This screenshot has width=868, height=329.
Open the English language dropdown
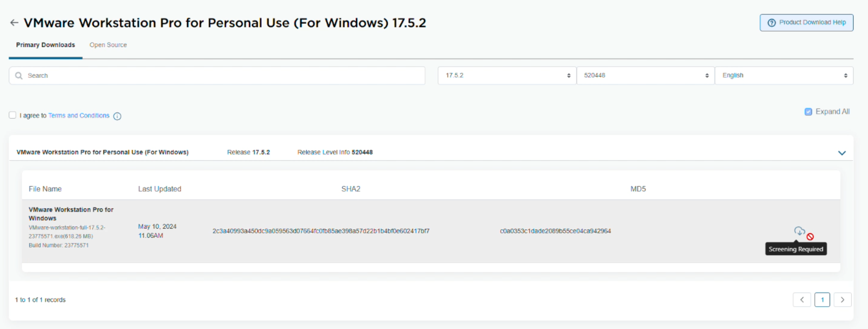[784, 75]
